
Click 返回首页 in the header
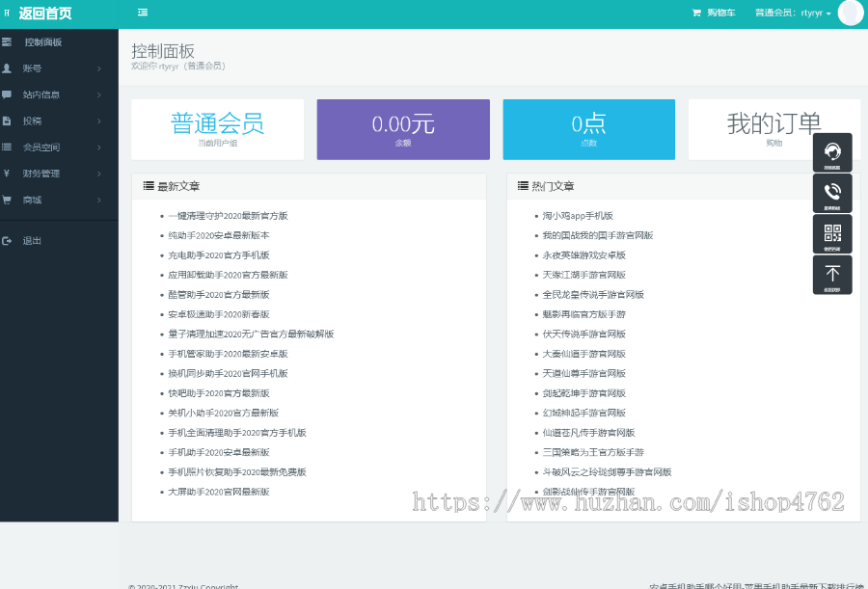(45, 13)
